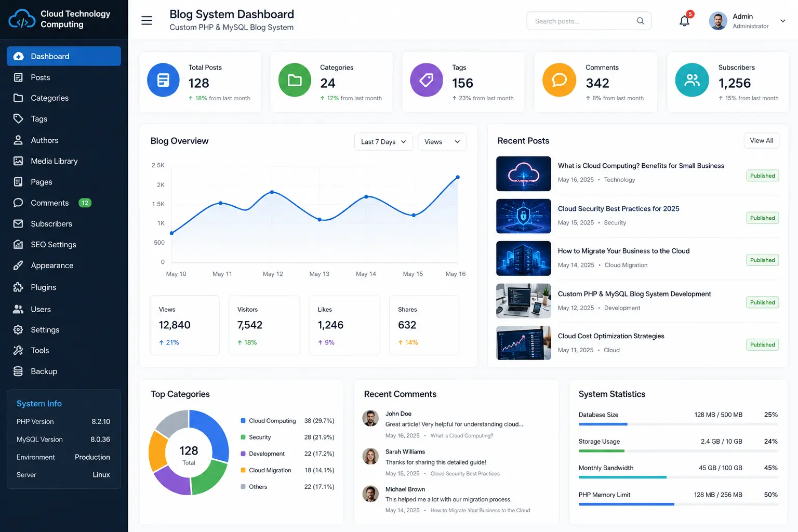The height and width of the screenshot is (532, 798).
Task: Click the Media Library image icon
Action: (x=18, y=161)
